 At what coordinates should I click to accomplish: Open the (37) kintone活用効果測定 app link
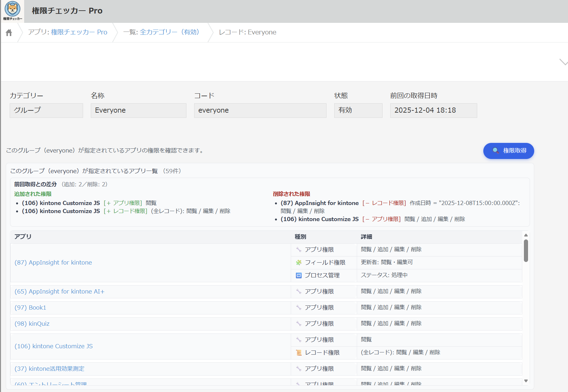(49, 369)
